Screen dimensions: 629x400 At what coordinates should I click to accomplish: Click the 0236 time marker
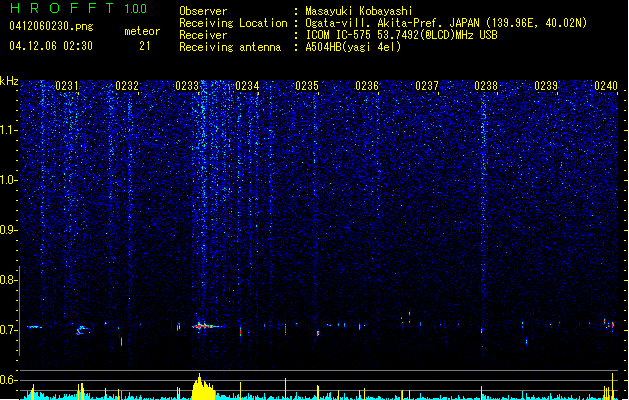click(367, 86)
